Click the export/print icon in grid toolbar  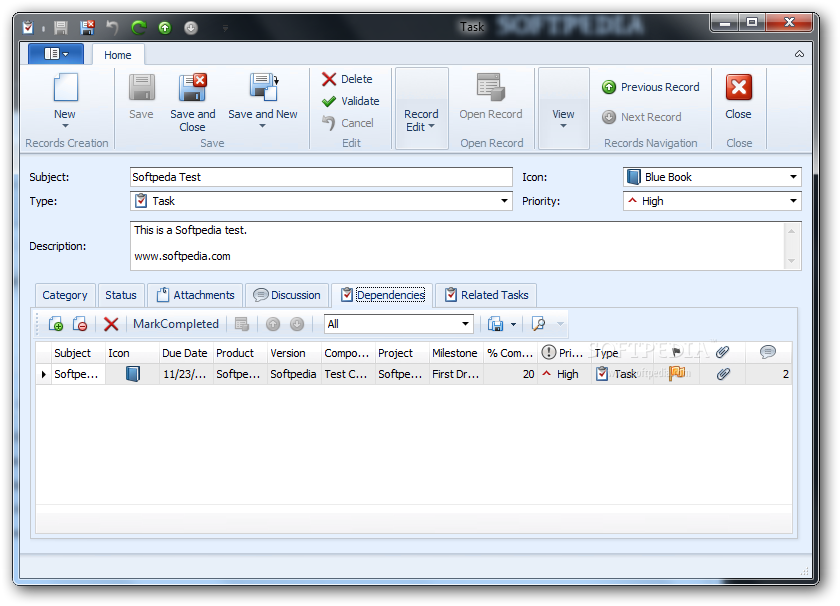496,324
